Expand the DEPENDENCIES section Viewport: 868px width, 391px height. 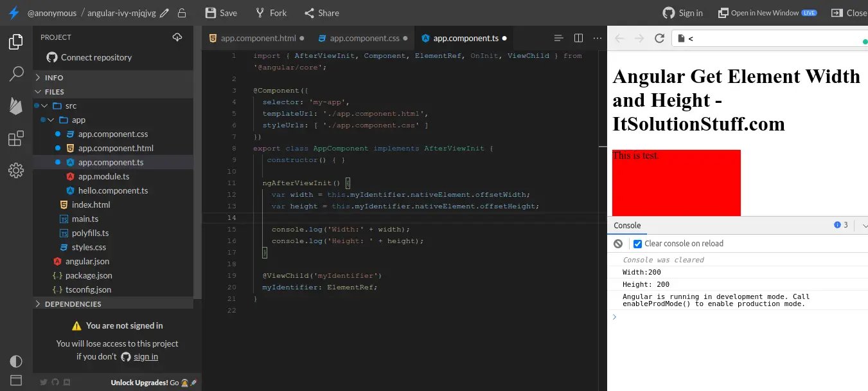[73, 304]
